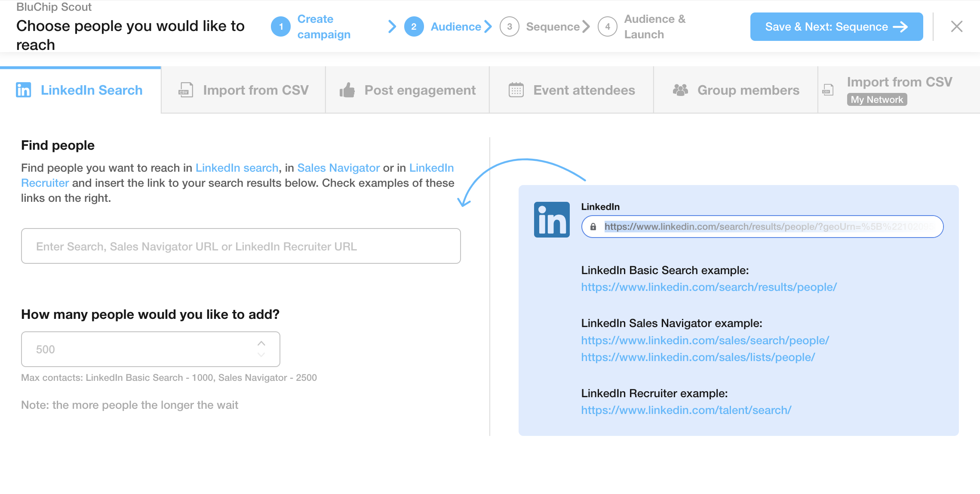Click the example LinkedIn URL bar
This screenshot has width=980, height=494.
(x=762, y=227)
